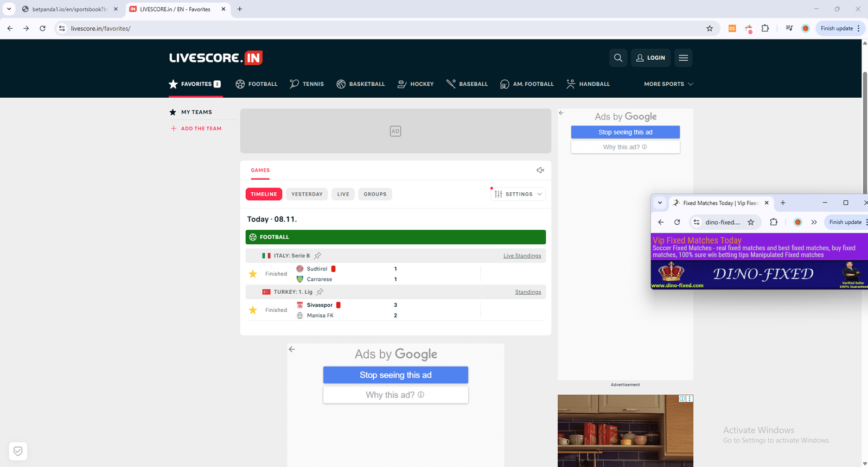Open browser extensions puzzle icon

pyautogui.click(x=765, y=28)
